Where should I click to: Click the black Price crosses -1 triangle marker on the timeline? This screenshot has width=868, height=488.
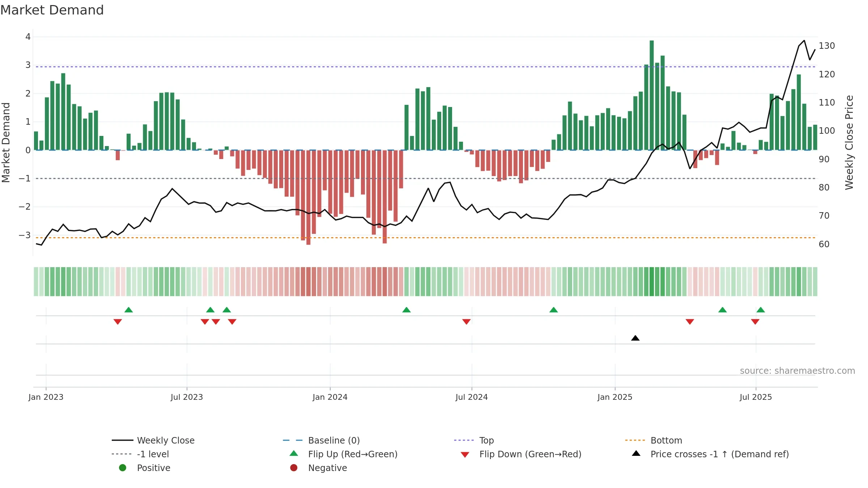[x=635, y=338]
